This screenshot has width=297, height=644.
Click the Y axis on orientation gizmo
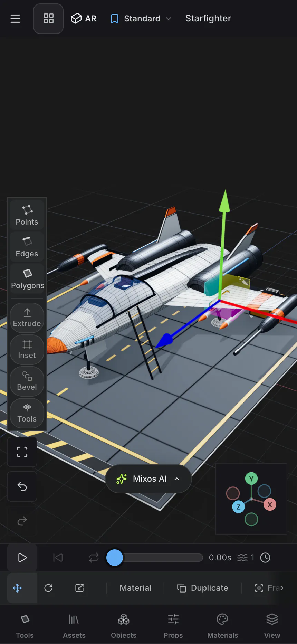[251, 479]
